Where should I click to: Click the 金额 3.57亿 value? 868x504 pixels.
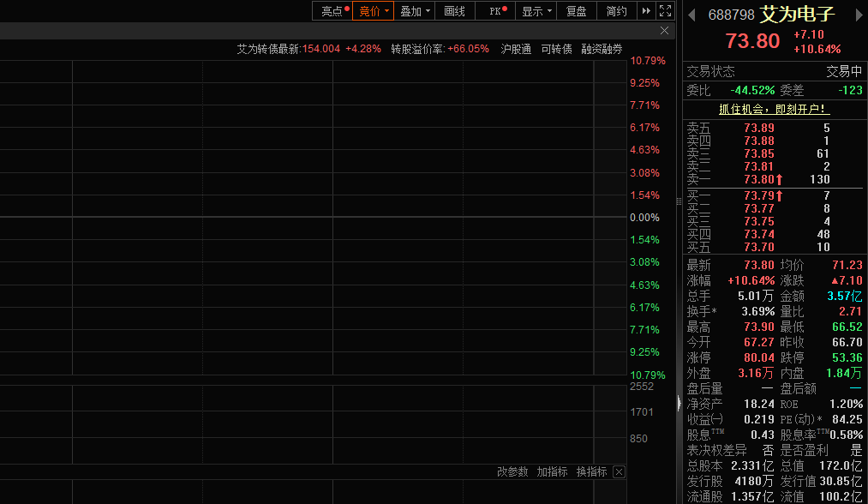[845, 297]
